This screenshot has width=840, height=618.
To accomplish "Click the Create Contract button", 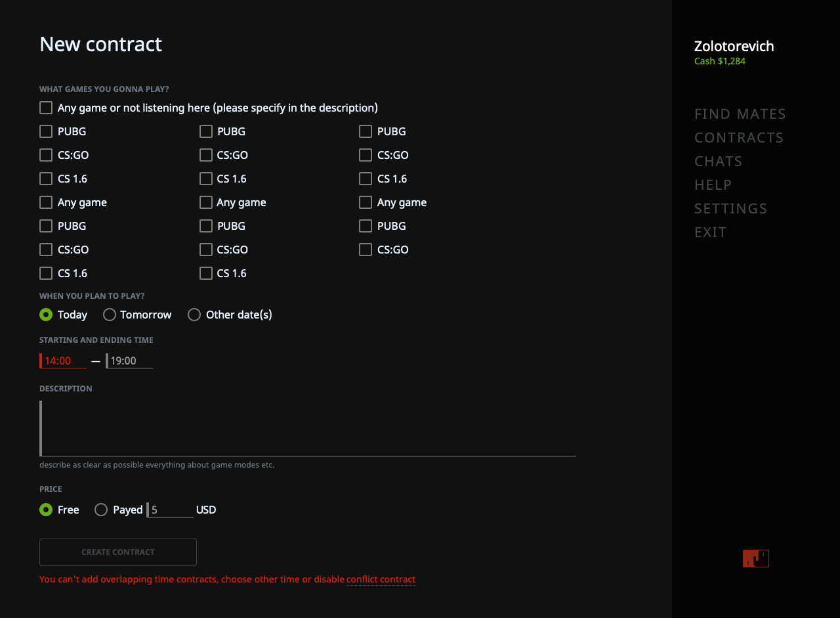I will click(118, 552).
